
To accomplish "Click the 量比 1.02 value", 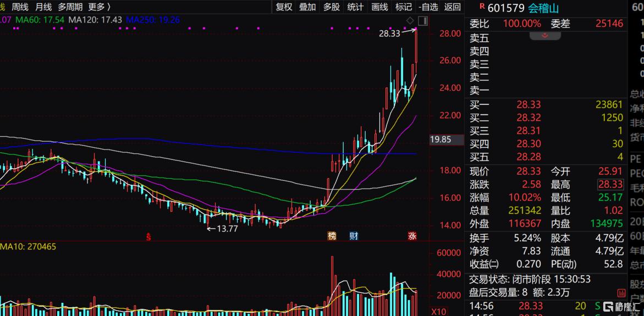I will click(x=614, y=211).
